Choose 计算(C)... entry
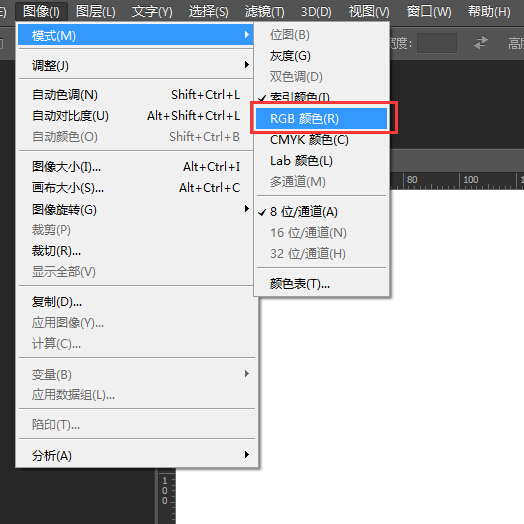The image size is (524, 524). coord(137,343)
